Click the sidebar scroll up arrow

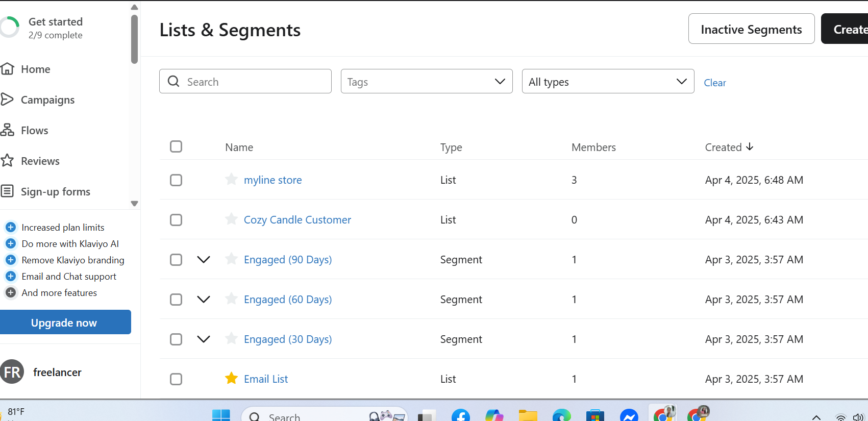tap(134, 7)
